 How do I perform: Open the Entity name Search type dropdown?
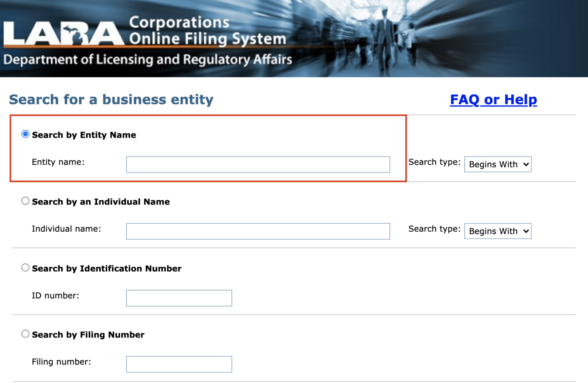[498, 164]
